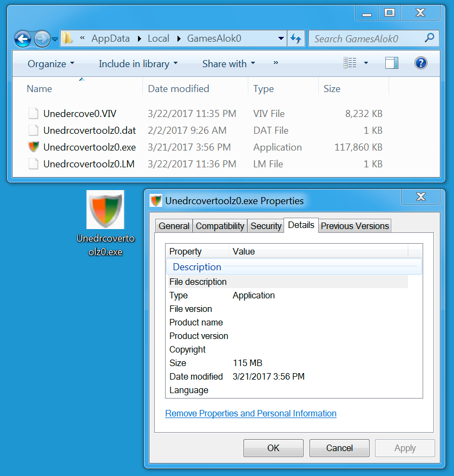Select the Language property row
Screen dimensions: 454x476
[x=287, y=390]
